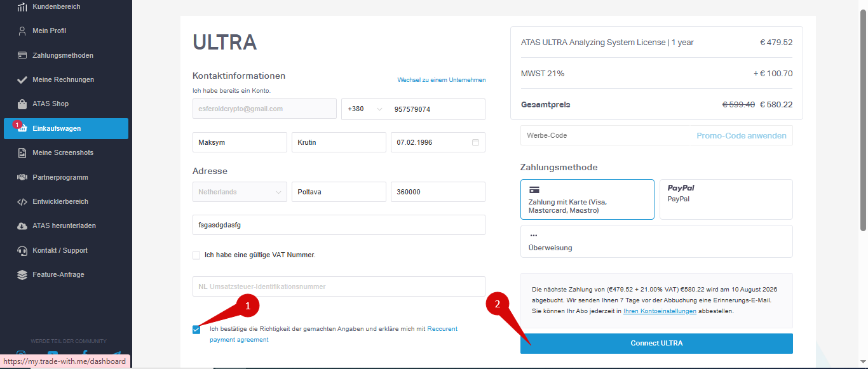Click the ULTRA heading text

(x=224, y=43)
